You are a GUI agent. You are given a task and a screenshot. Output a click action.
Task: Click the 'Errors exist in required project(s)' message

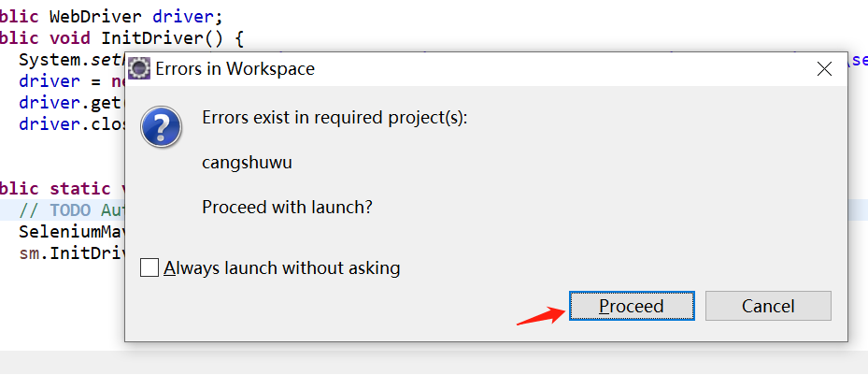(x=335, y=118)
